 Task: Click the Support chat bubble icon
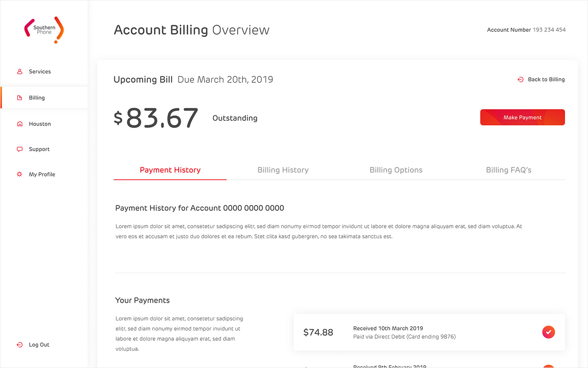tap(20, 149)
